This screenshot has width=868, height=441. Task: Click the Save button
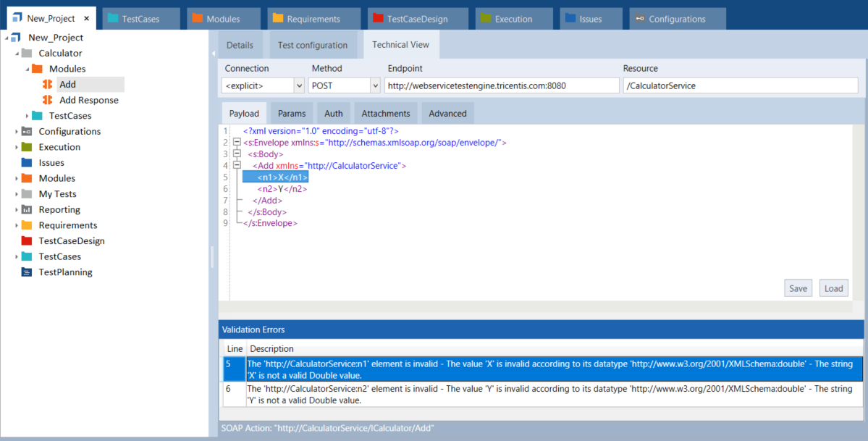(798, 288)
